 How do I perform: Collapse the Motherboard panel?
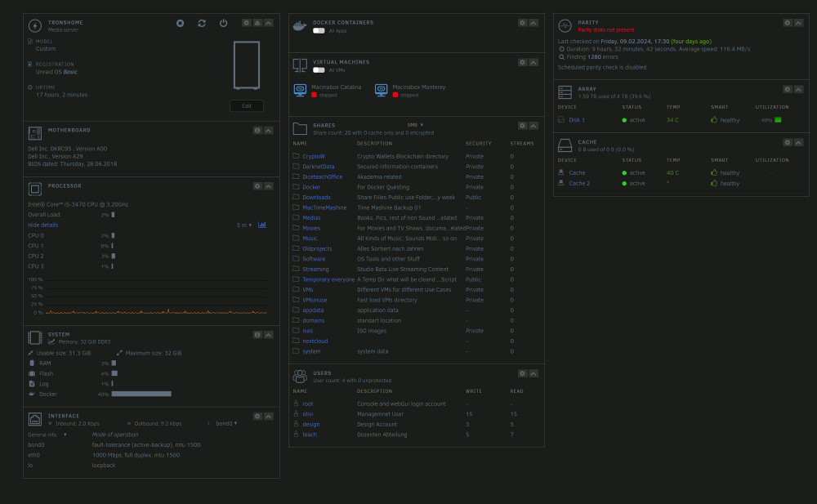[268, 131]
